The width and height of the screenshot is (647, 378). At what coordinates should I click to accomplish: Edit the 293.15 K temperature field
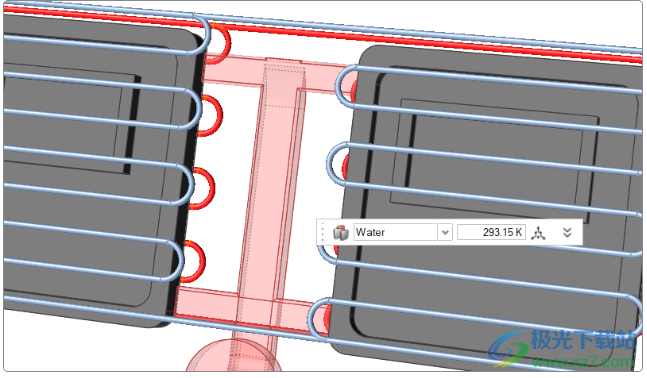(x=491, y=232)
